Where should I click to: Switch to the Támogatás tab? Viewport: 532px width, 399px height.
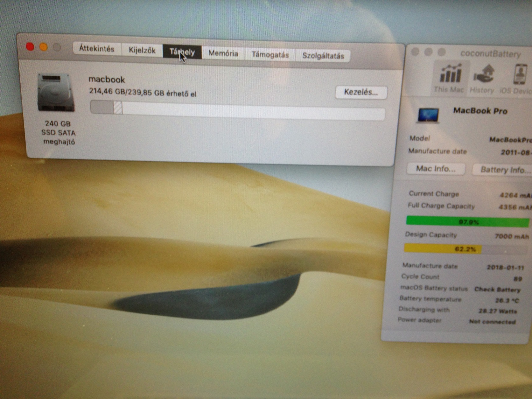pos(270,54)
